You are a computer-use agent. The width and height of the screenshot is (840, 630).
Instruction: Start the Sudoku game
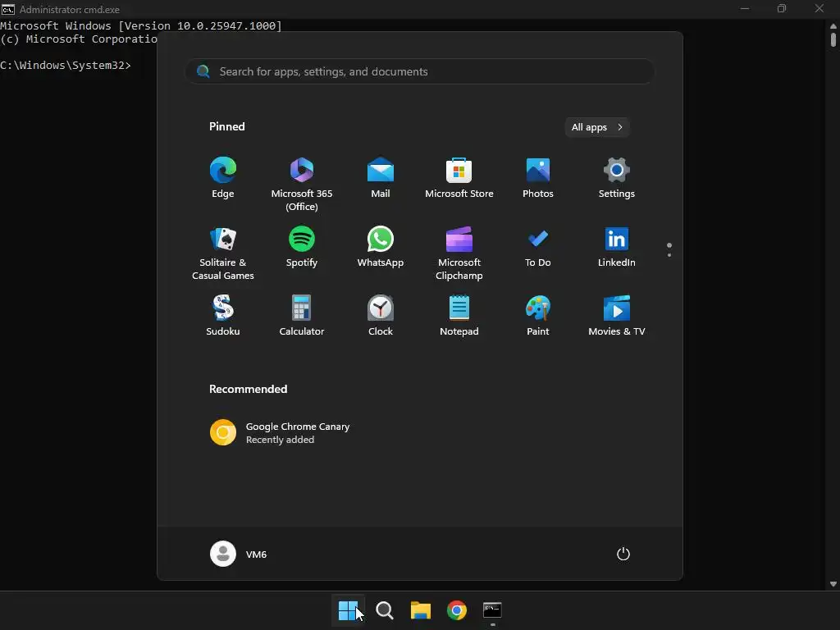(223, 316)
